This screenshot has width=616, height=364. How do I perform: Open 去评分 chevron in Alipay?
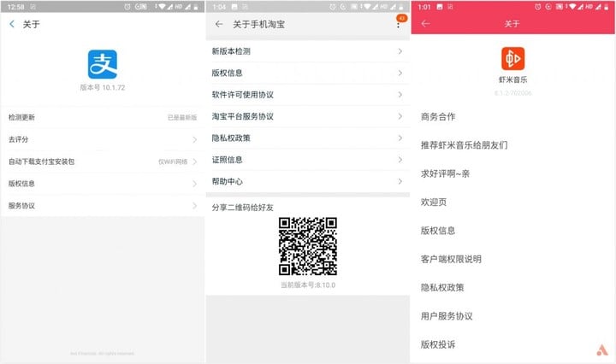point(194,139)
